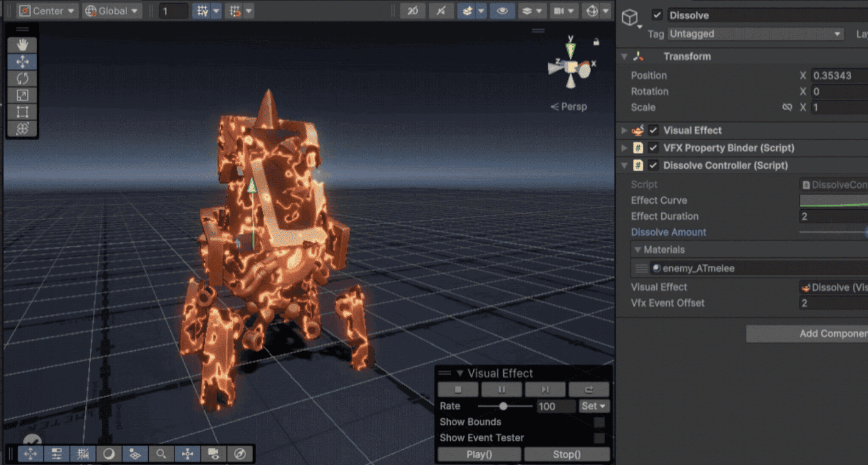Select the Move tool in toolbar
The width and height of the screenshot is (868, 465).
point(23,62)
